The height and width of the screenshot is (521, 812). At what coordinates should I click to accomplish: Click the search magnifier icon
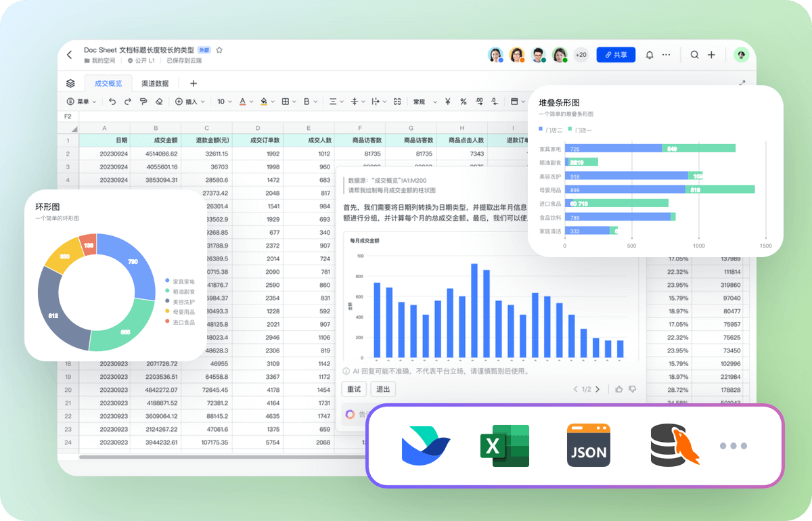(694, 55)
